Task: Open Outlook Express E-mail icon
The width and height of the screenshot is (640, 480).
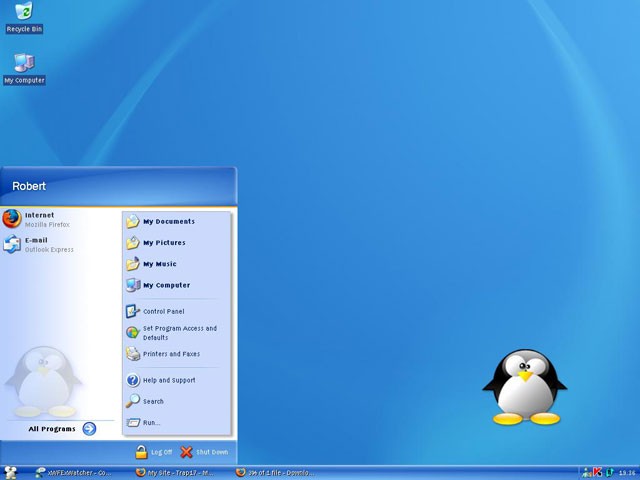Action: pos(12,244)
